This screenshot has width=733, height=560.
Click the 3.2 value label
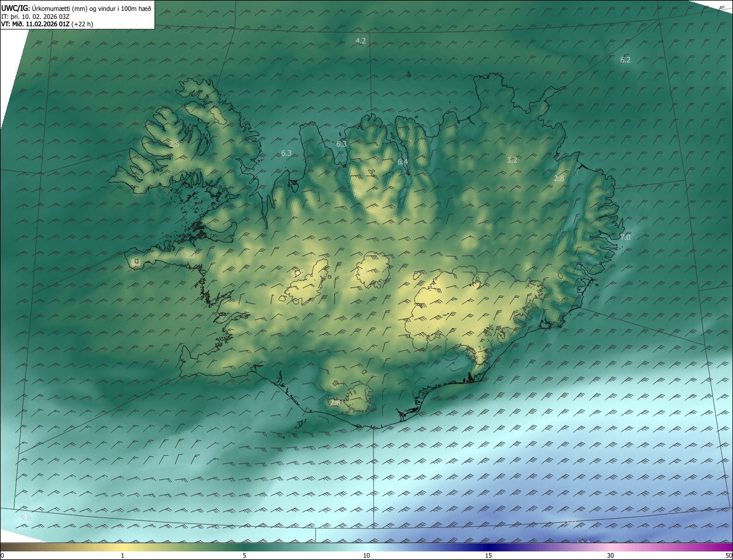pos(512,160)
